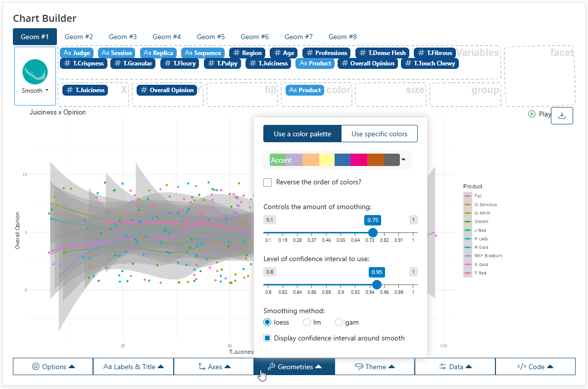This screenshot has height=389, width=588.
Task: Select the lm smoothing method
Action: click(x=307, y=322)
